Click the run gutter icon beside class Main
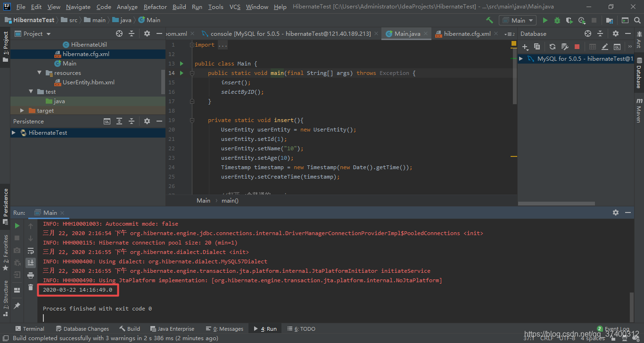This screenshot has width=644, height=343. click(x=182, y=64)
